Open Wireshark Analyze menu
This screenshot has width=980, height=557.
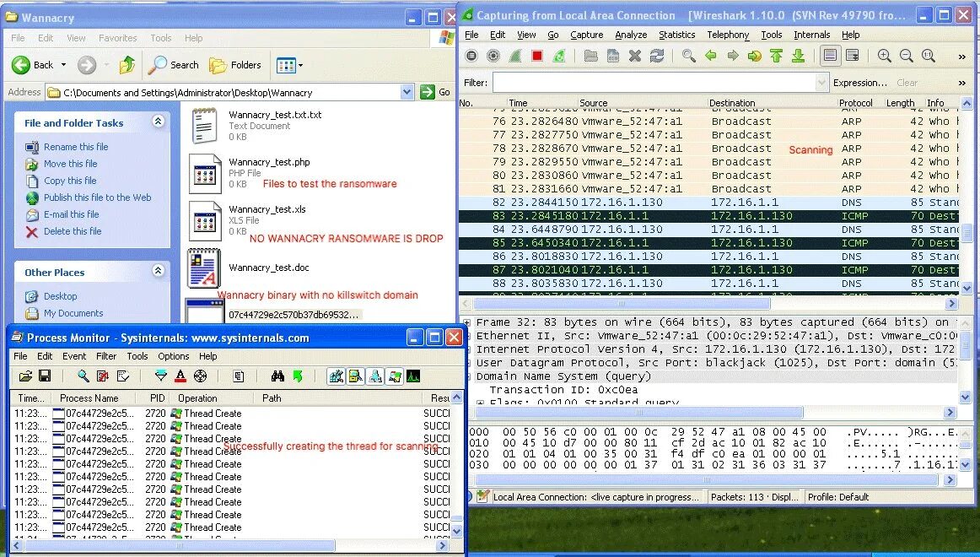point(631,35)
